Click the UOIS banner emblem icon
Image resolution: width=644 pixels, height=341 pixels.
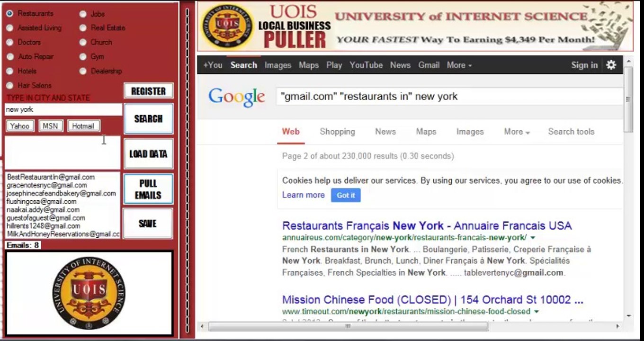226,26
